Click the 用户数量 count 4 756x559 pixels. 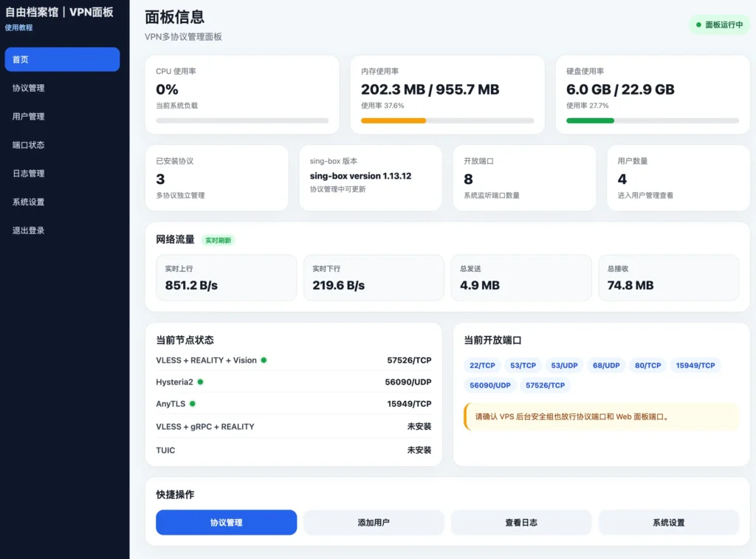pos(622,179)
